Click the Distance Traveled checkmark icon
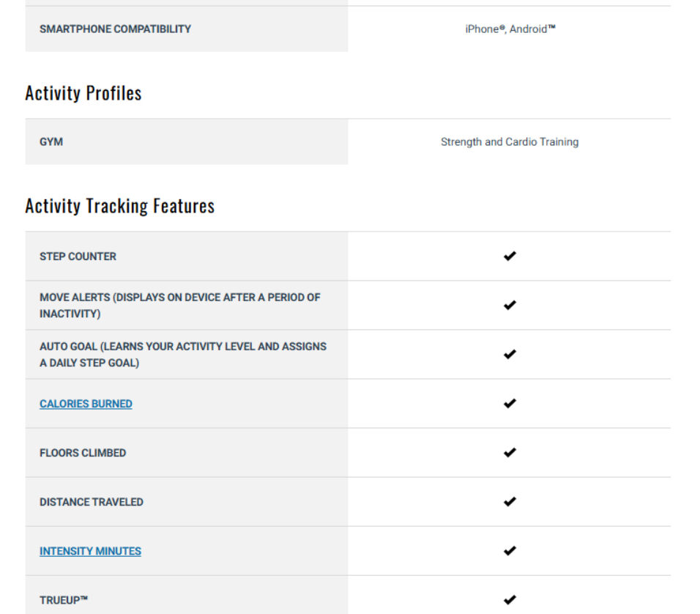700x614 pixels. pos(510,502)
